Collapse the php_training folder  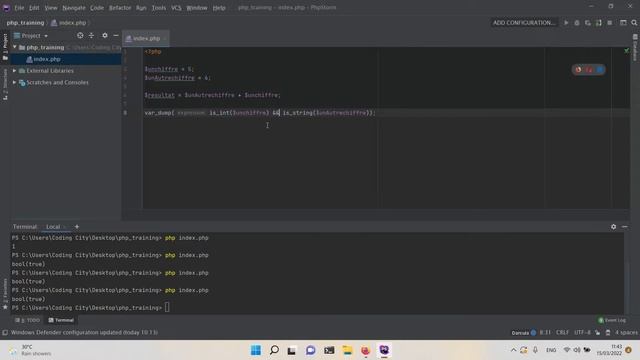(x=15, y=47)
